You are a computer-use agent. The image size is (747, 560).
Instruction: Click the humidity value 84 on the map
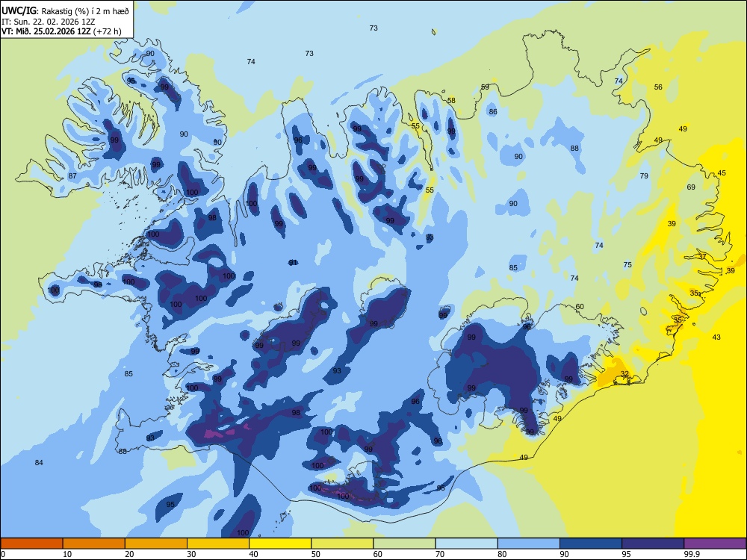point(39,462)
